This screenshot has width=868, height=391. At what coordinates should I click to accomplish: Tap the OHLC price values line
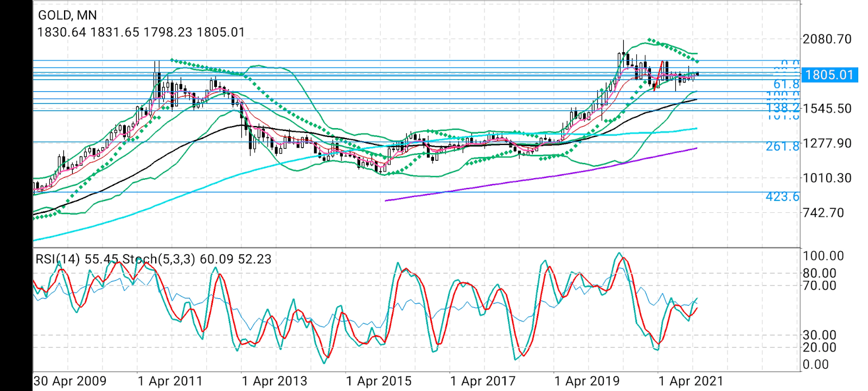click(141, 32)
